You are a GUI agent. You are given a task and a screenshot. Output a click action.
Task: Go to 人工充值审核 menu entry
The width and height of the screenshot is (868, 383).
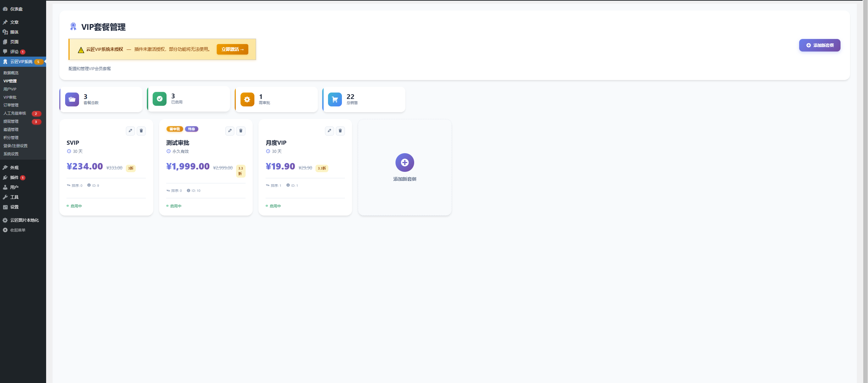[15, 113]
